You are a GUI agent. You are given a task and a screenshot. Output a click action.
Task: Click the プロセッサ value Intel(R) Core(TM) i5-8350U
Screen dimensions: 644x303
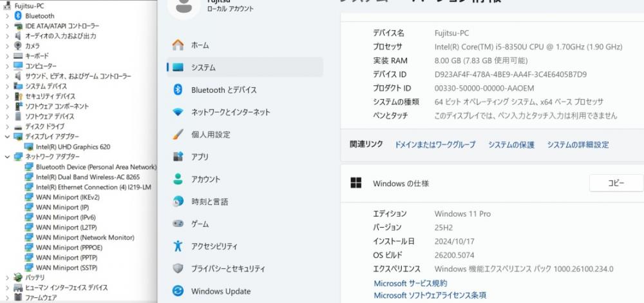528,47
